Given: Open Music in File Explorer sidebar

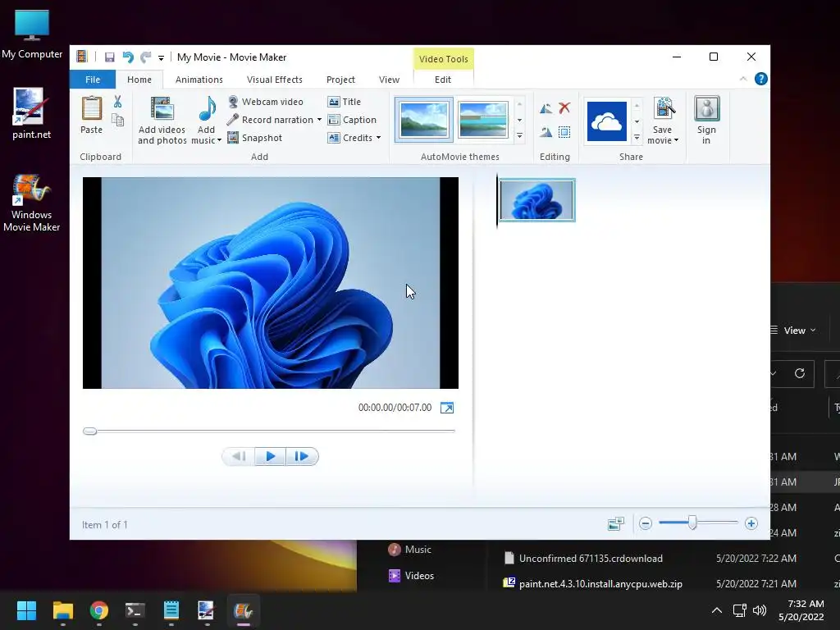Looking at the screenshot, I should (410, 549).
